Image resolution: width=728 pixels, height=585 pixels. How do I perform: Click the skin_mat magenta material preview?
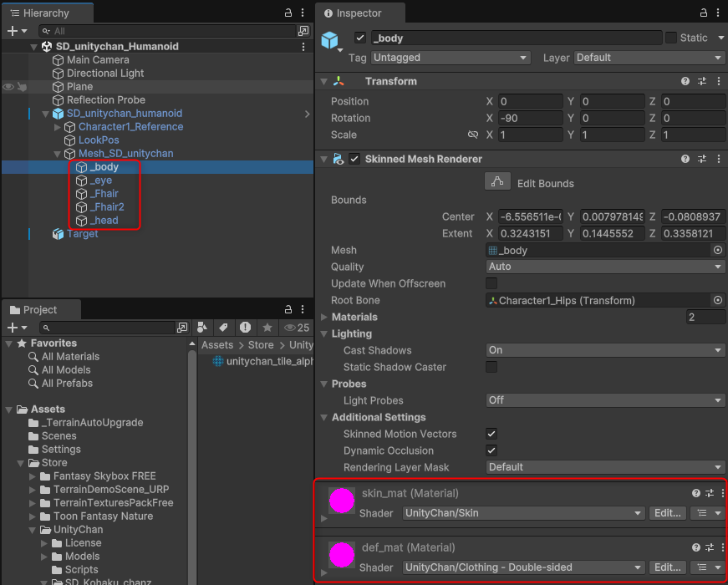pyautogui.click(x=342, y=500)
